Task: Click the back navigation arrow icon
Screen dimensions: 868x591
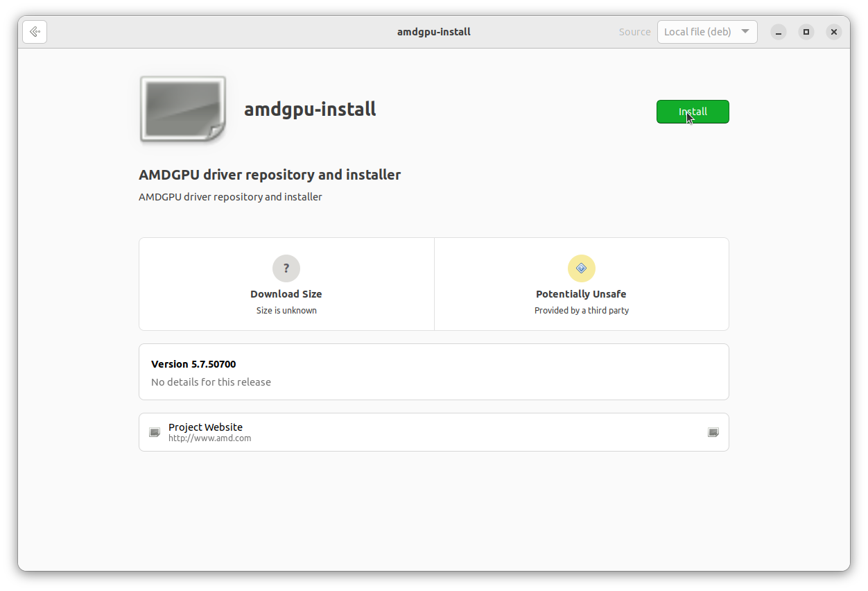Action: pos(35,31)
